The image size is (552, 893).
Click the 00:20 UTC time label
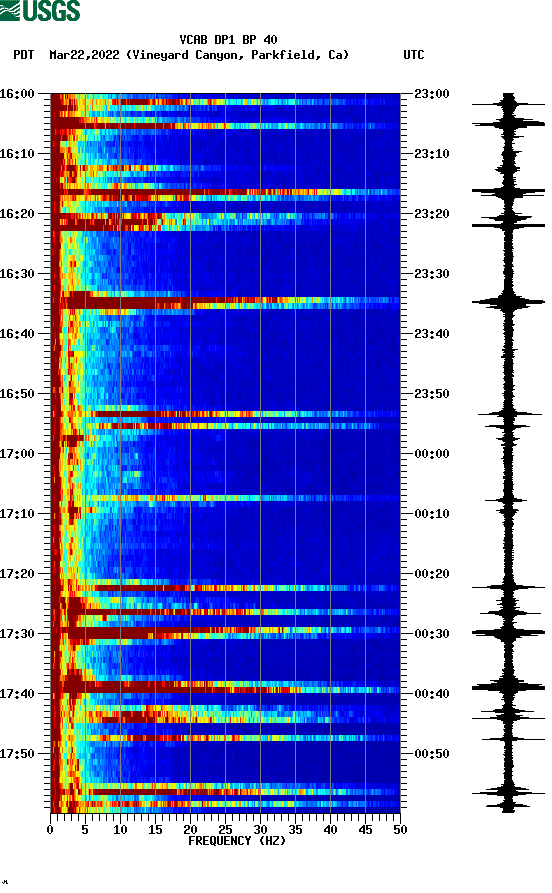[432, 574]
